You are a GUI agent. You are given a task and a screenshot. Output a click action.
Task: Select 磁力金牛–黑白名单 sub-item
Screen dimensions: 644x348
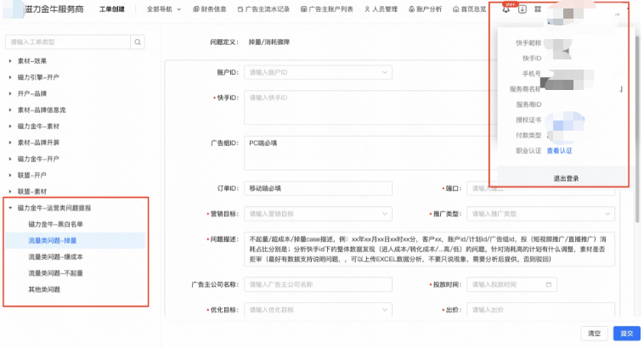point(55,224)
